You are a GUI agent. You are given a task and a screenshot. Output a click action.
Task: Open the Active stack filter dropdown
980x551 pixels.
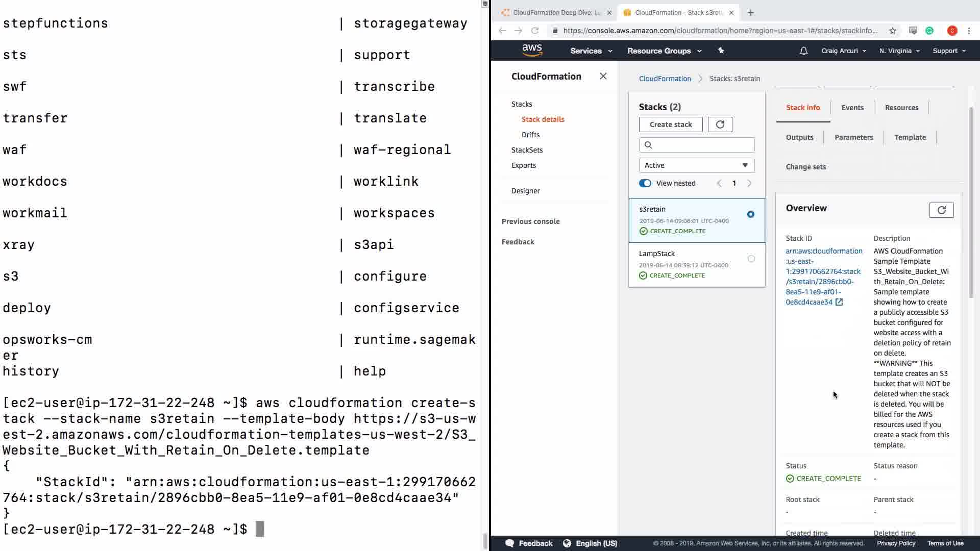click(696, 165)
